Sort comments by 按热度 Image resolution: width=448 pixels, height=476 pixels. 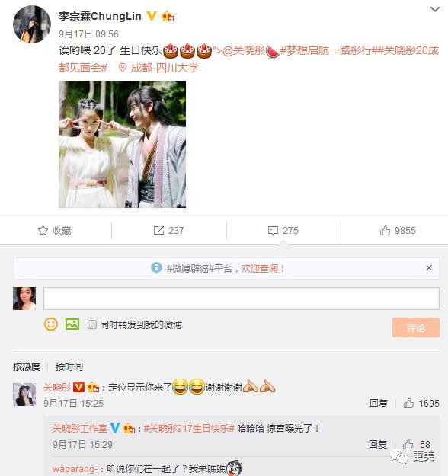click(27, 367)
